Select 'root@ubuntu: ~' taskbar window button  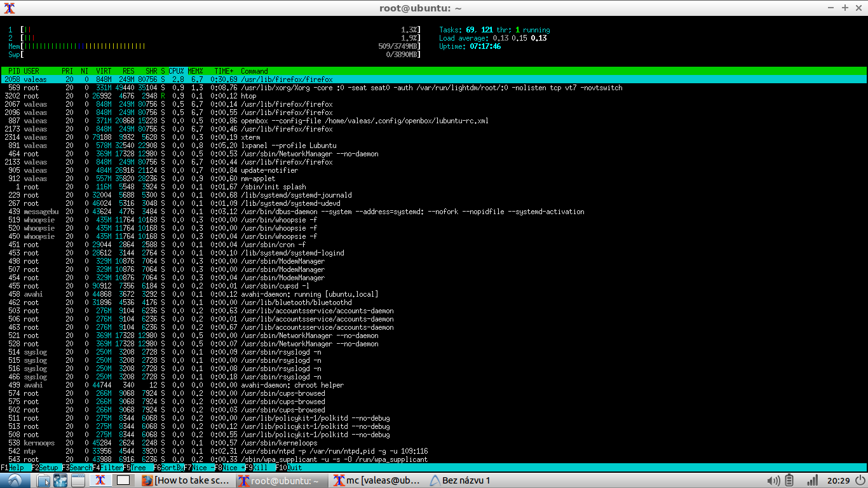click(282, 480)
